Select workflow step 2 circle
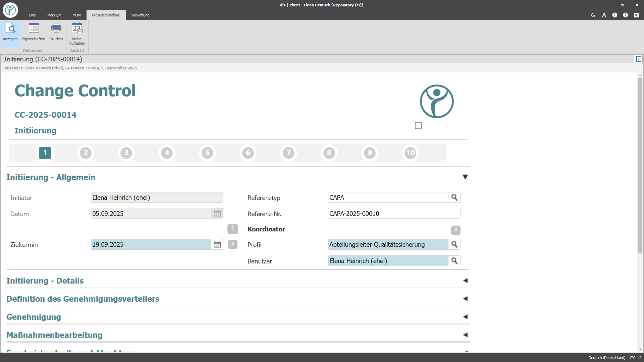The image size is (644, 362). coord(86,153)
